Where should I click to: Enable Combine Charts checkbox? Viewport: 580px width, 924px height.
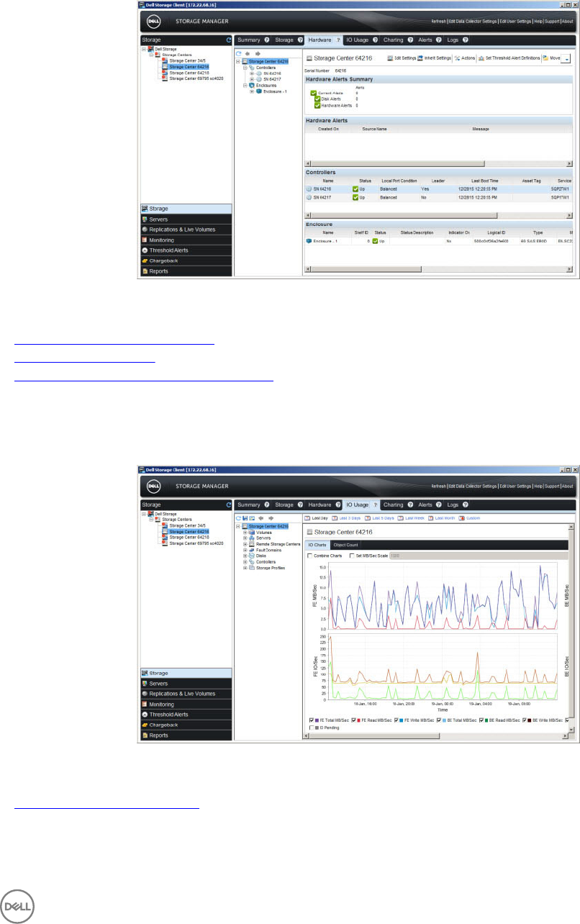coord(310,556)
